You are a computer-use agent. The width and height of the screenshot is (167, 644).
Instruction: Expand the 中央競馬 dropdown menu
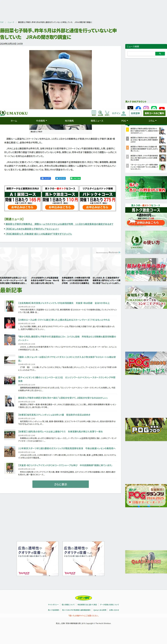coord(41,121)
